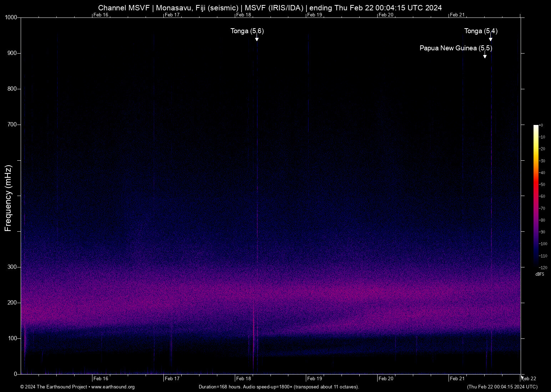Viewport: 551px width, 392px height.
Task: Click the Tonga (5.6) label text
Action: 247,31
